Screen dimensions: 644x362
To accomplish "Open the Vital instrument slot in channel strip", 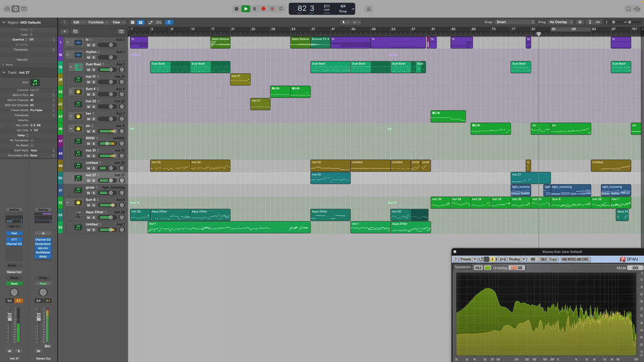I will (x=14, y=233).
